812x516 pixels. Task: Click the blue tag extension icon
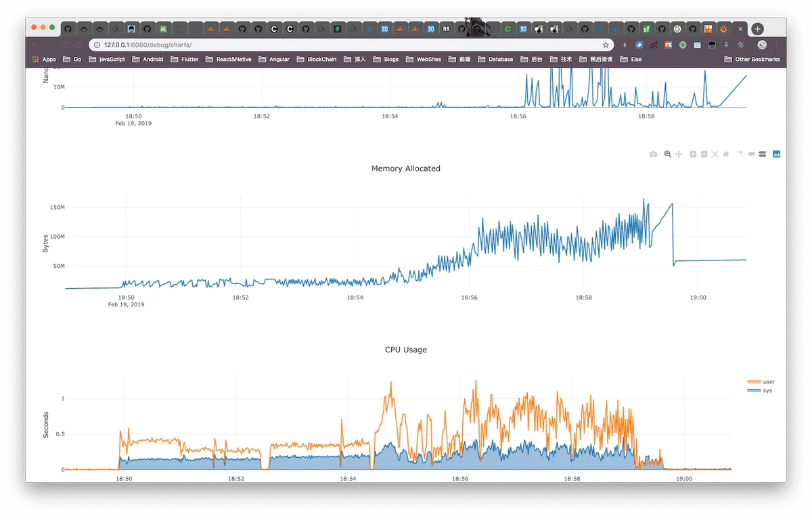pyautogui.click(x=639, y=45)
